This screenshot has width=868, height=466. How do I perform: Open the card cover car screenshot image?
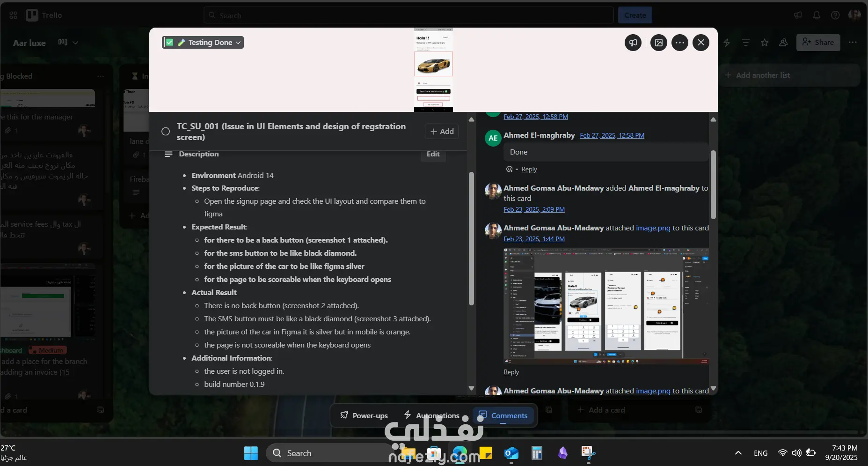click(433, 70)
